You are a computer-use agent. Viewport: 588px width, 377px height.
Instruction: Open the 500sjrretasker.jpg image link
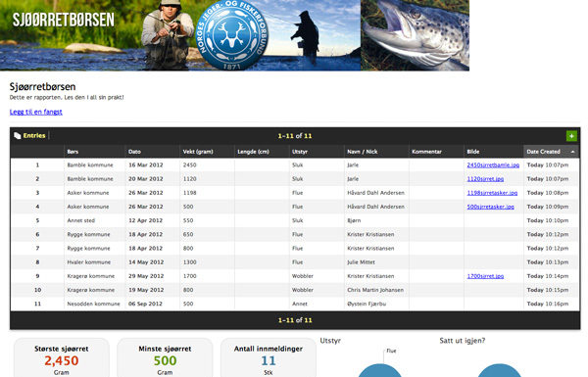click(491, 207)
